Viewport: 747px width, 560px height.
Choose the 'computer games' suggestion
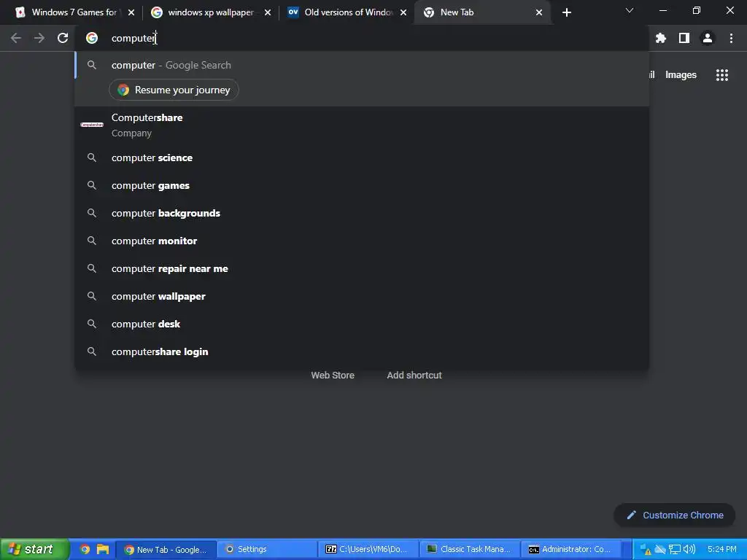coord(362,185)
